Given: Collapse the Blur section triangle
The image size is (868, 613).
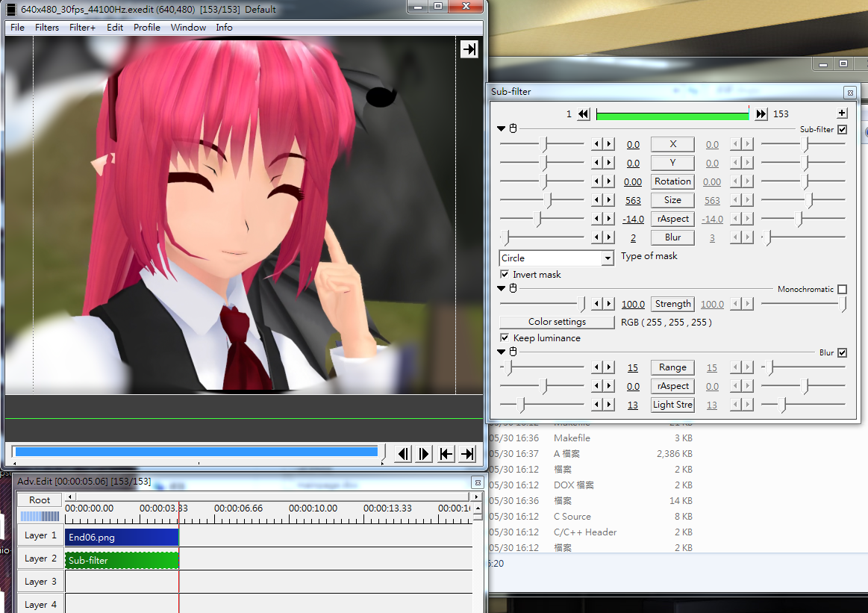Looking at the screenshot, I should (x=501, y=352).
